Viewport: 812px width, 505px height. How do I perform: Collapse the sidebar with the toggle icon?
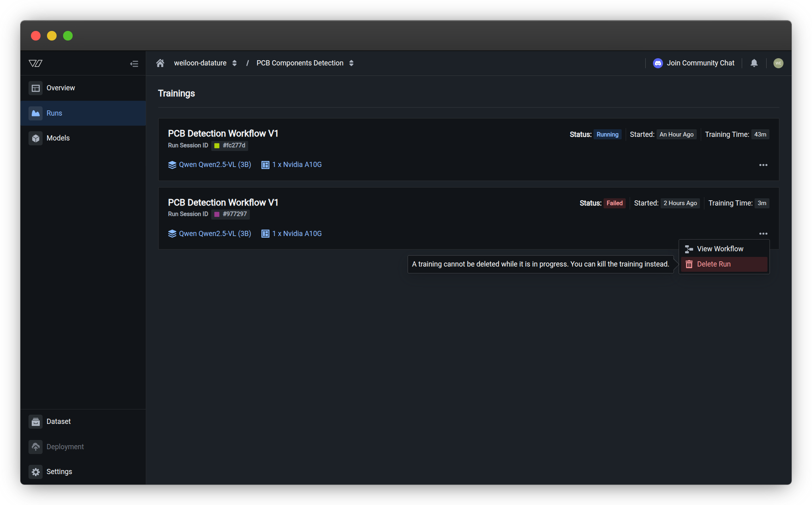[x=134, y=63]
